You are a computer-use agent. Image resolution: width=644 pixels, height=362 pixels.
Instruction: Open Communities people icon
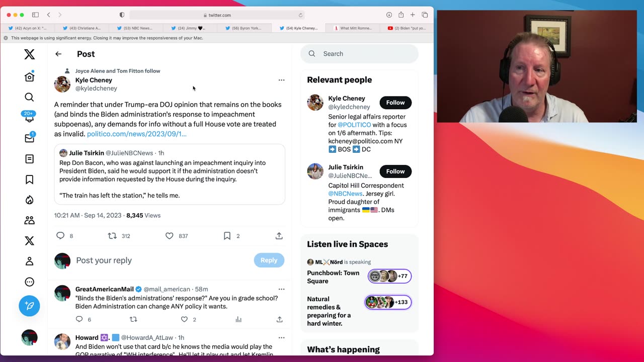tap(29, 220)
